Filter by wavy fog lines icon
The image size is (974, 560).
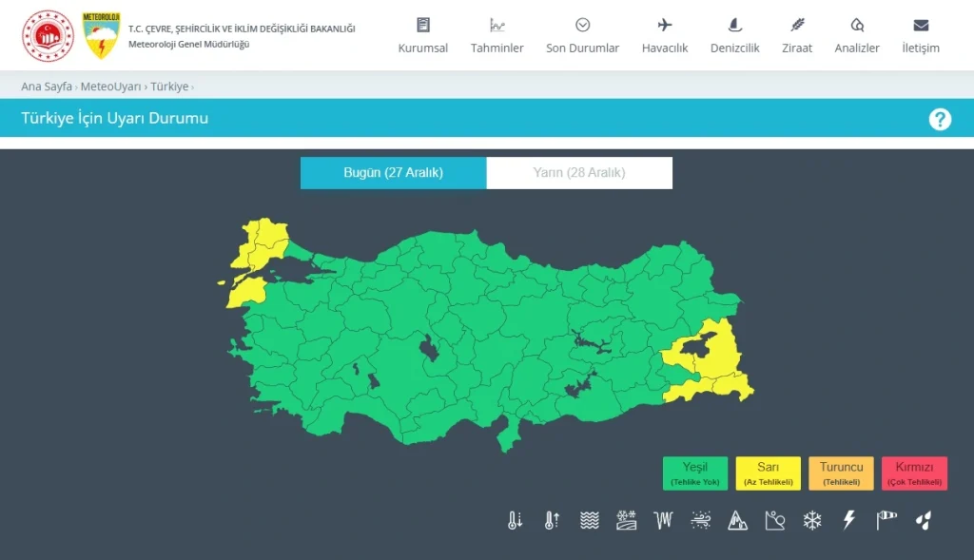pyautogui.click(x=589, y=520)
